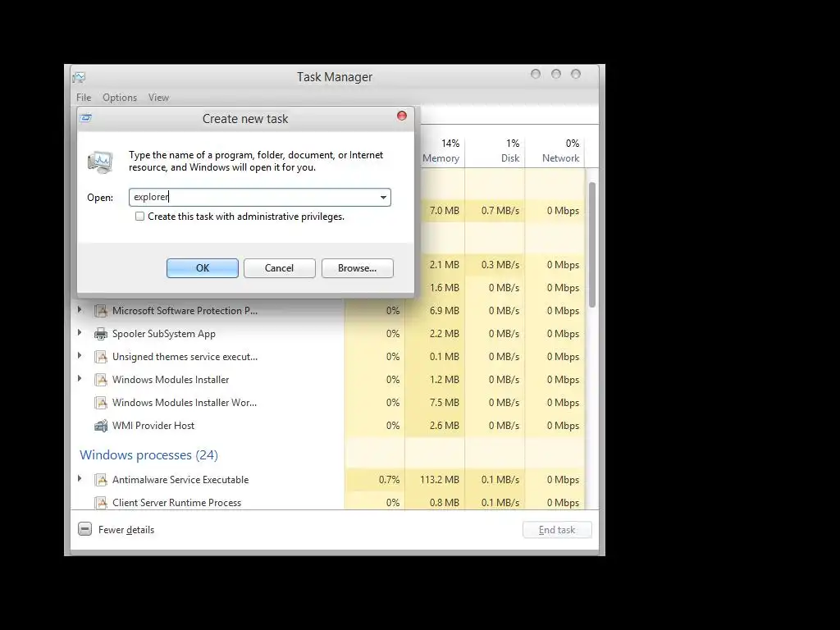Click the Windows Modules Installer process icon
Viewport: 840px width, 630px height.
tap(101, 380)
